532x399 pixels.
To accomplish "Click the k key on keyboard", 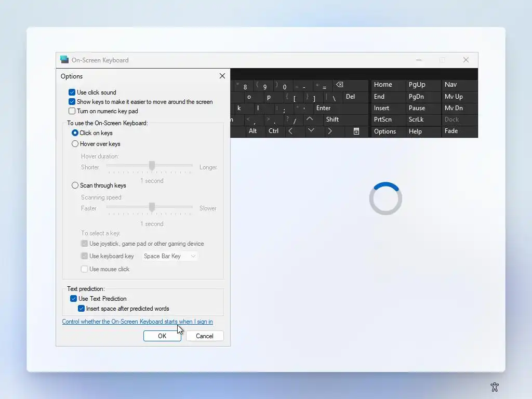I will coord(244,108).
